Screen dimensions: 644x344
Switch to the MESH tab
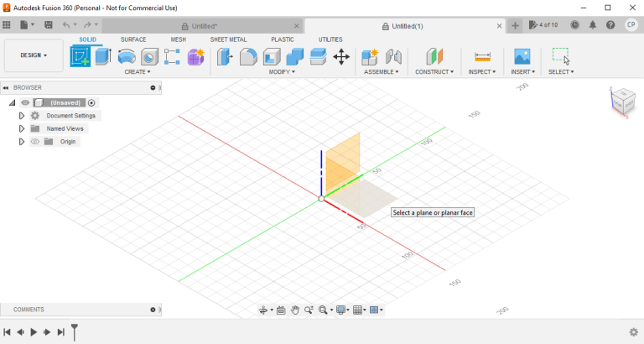coord(179,39)
